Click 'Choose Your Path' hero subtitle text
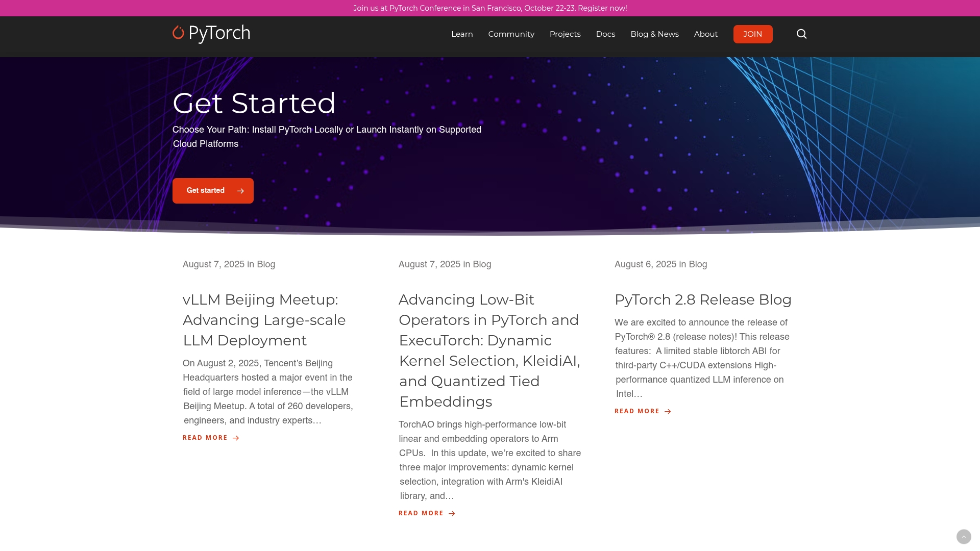 click(327, 137)
